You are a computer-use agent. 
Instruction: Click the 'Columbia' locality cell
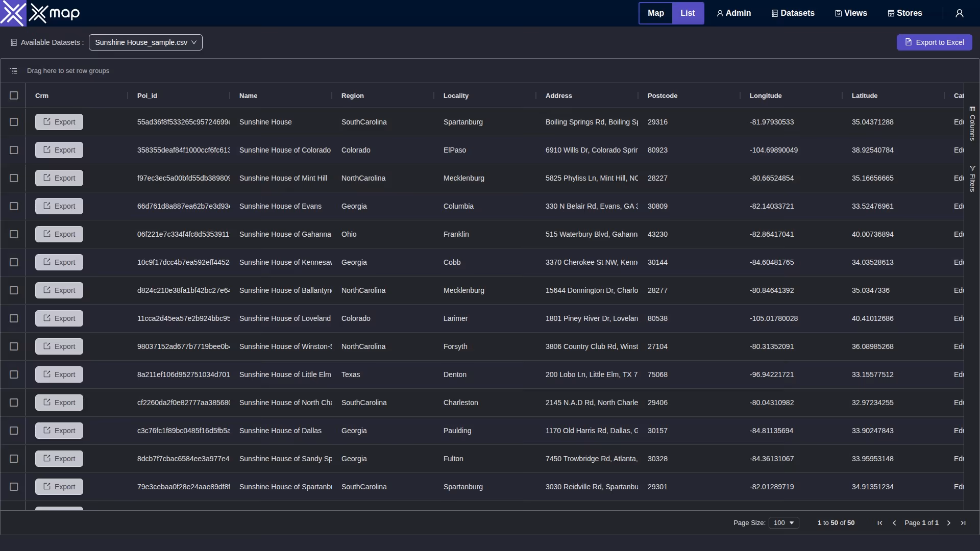tap(458, 206)
